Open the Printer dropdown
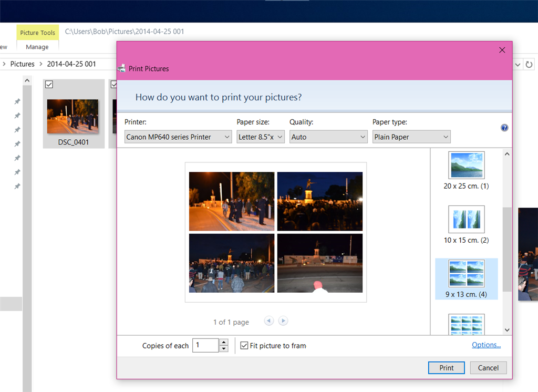538x392 pixels. 178,137
